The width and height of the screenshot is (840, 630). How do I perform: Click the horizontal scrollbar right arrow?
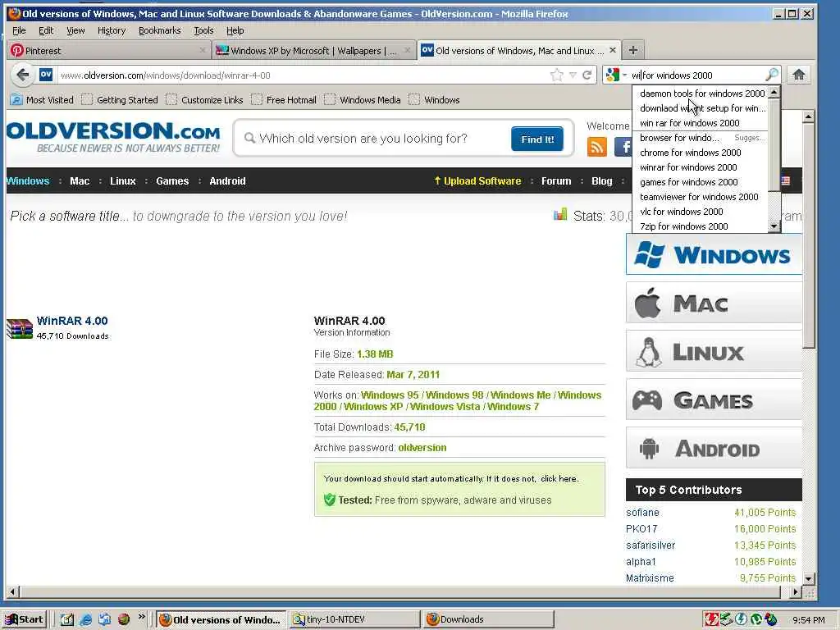tap(796, 592)
